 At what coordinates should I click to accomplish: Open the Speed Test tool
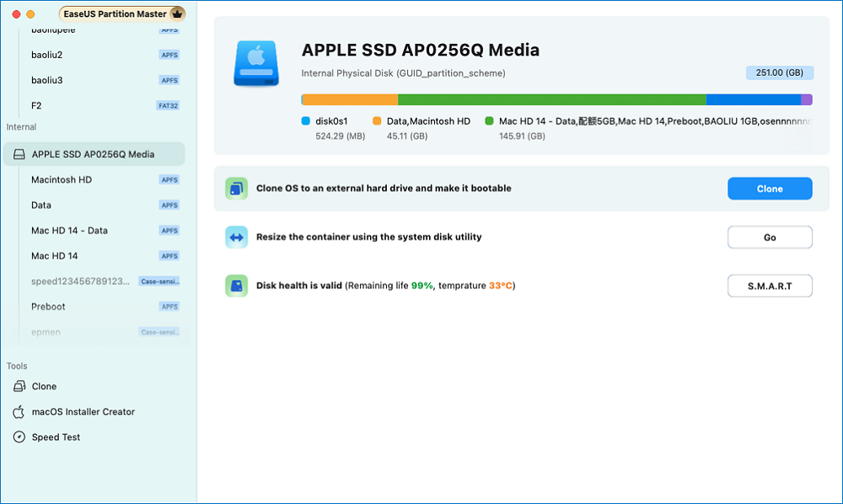[46, 437]
